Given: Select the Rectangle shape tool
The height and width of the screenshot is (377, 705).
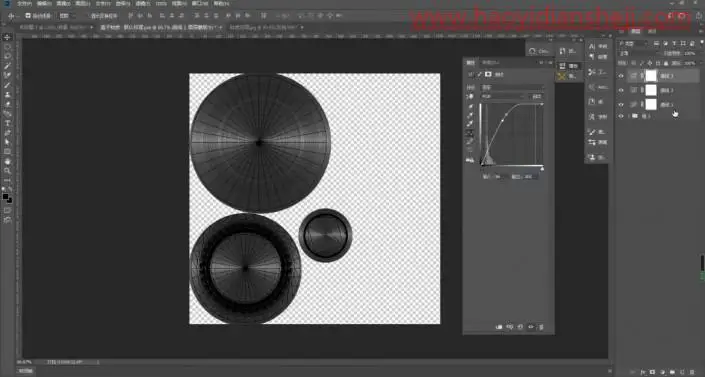Looking at the screenshot, I should point(7,152).
